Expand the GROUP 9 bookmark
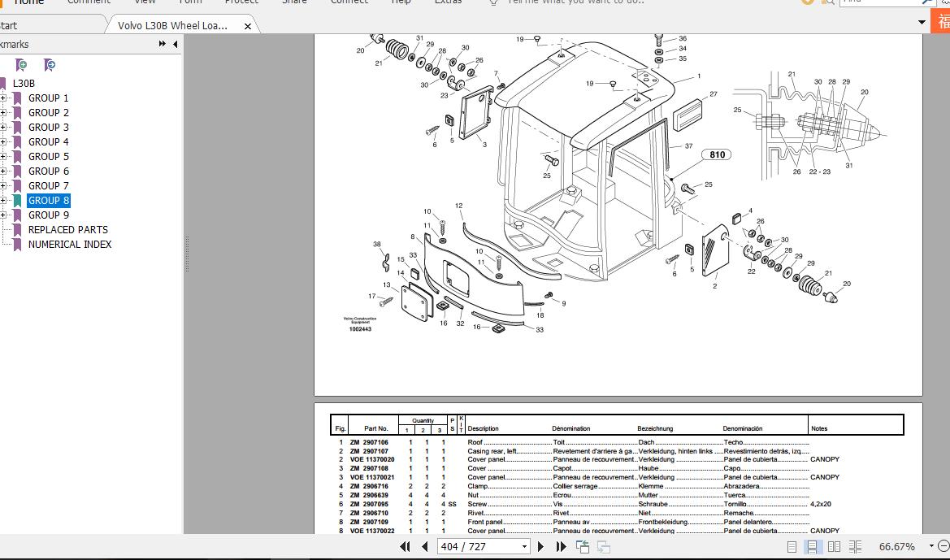950x560 pixels. (3, 215)
